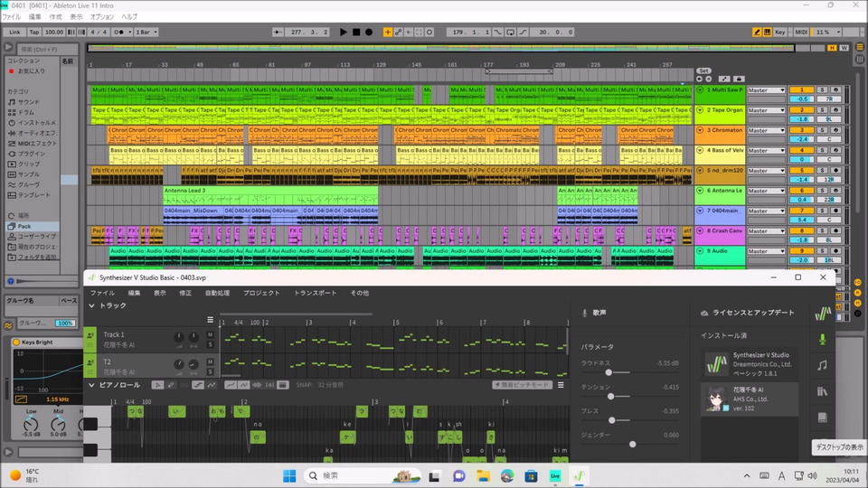The image size is (868, 488).
Task: Mute Track 1 in Synthesizer V
Action: 210,334
